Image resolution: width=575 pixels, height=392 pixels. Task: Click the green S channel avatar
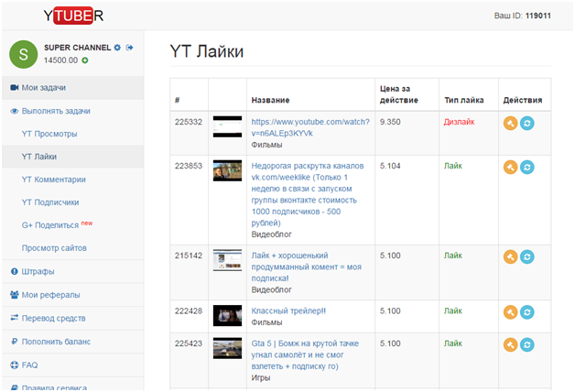point(24,54)
